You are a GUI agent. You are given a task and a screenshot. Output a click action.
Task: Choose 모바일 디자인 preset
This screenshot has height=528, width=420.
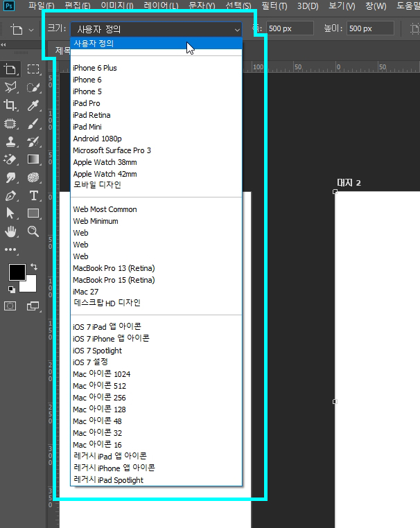tap(156, 185)
